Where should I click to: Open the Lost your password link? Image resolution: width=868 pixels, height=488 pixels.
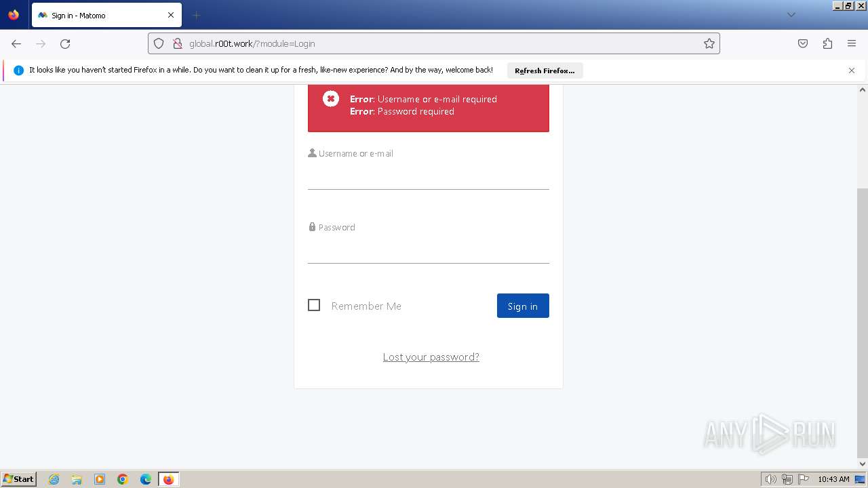point(431,357)
